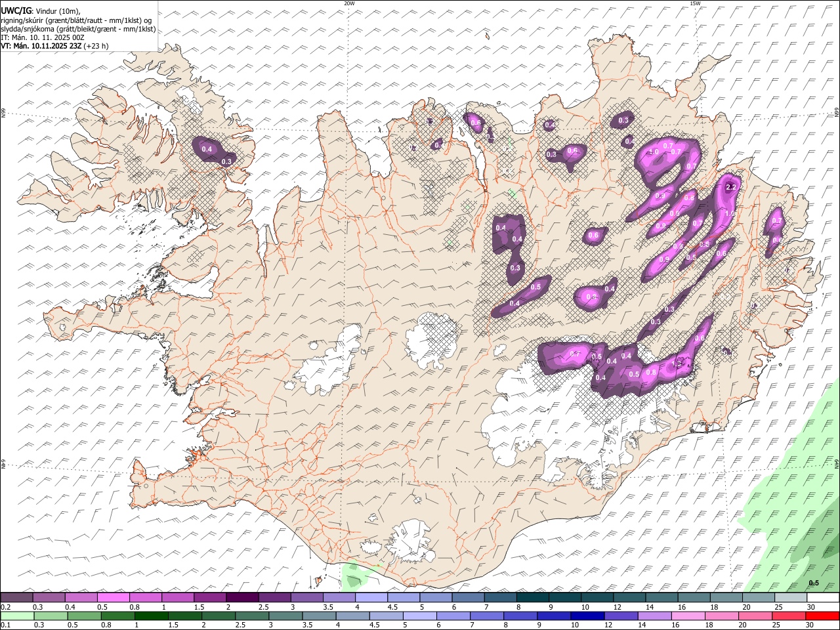
Task: Pick the top-row swatch between 1.5 and 2
Action: (209, 597)
